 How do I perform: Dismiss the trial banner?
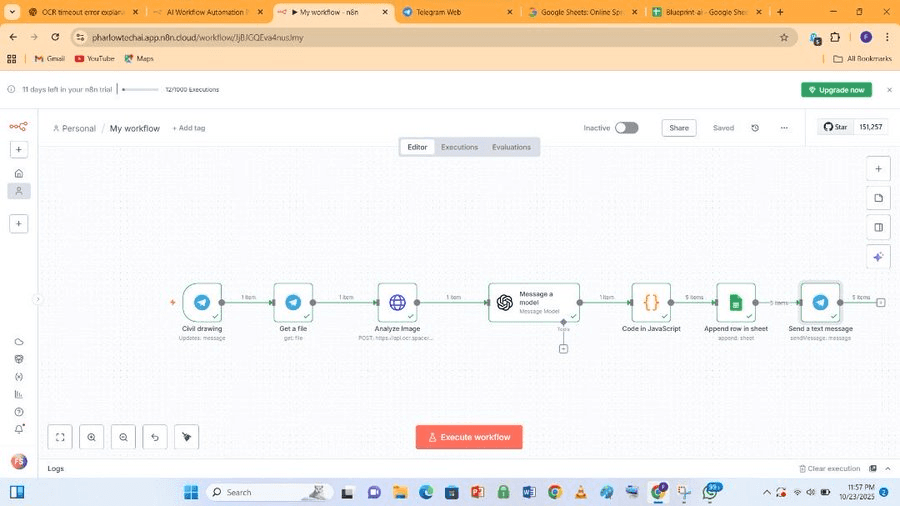click(889, 90)
